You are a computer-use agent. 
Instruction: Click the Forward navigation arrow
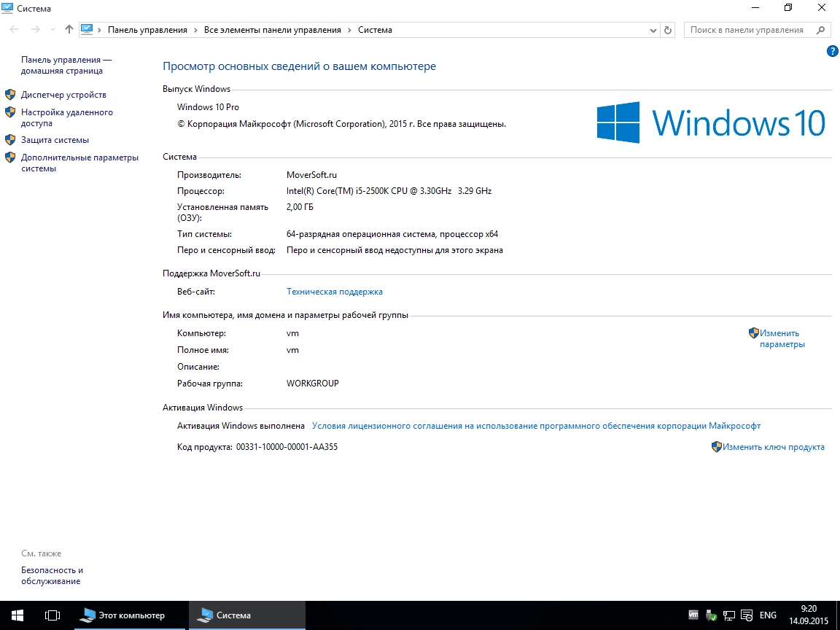[x=35, y=30]
